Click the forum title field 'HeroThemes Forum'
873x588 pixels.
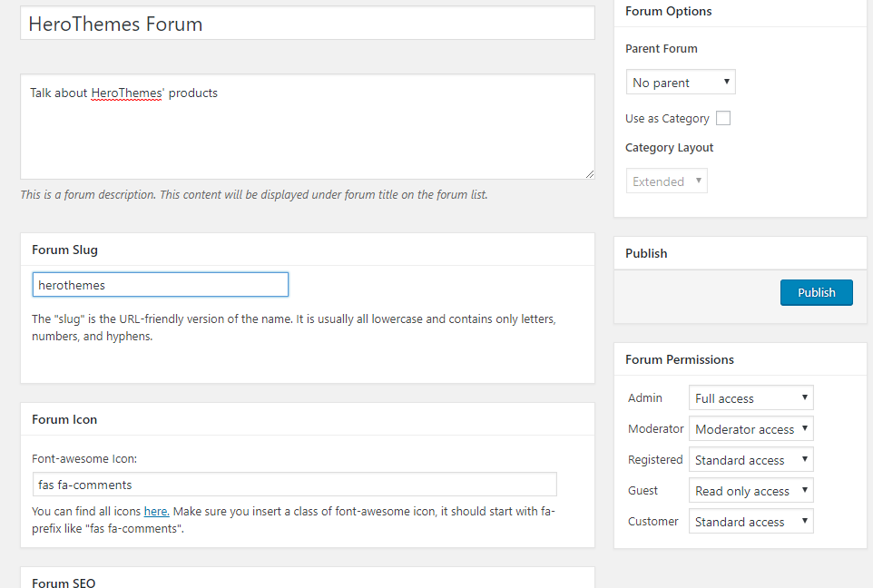308,24
